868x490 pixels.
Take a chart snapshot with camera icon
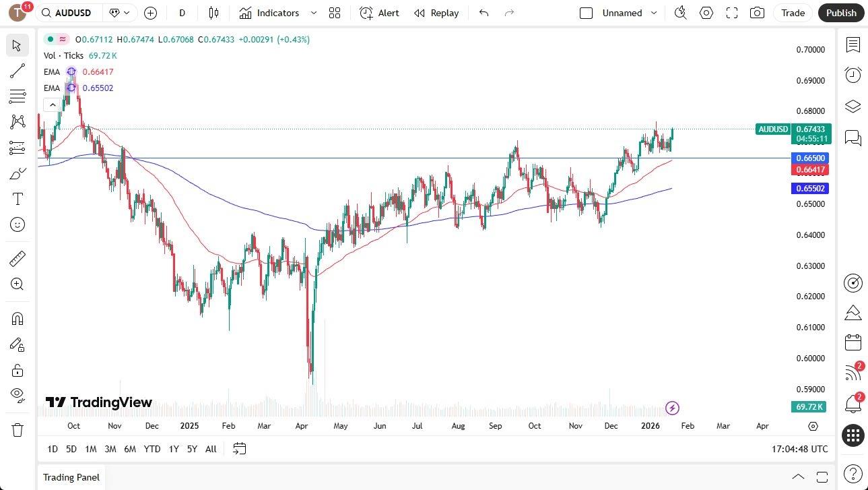757,13
